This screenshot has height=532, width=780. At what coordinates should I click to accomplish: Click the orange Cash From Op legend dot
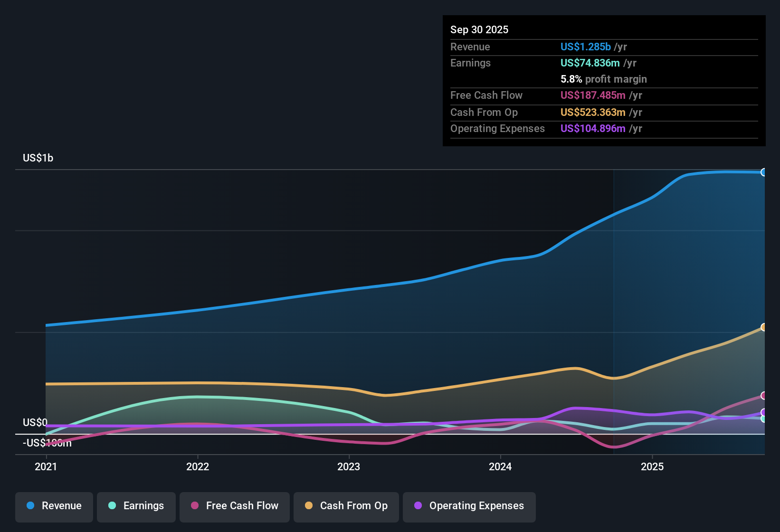coord(309,506)
